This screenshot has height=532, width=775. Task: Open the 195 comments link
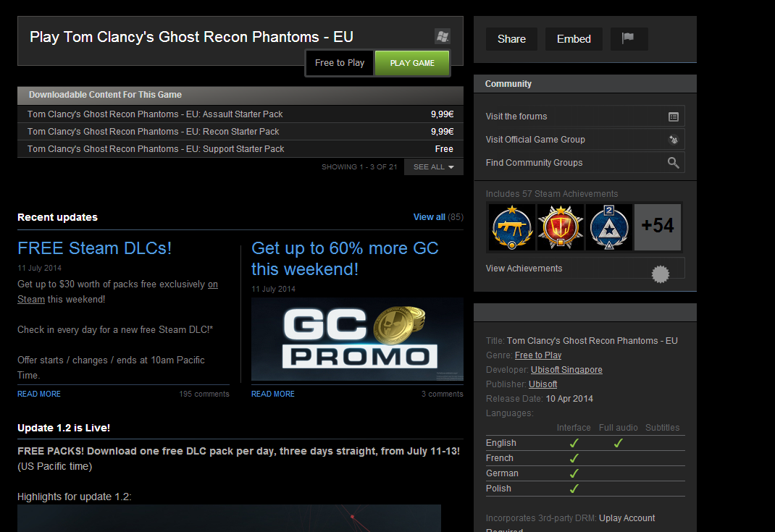[x=204, y=394]
